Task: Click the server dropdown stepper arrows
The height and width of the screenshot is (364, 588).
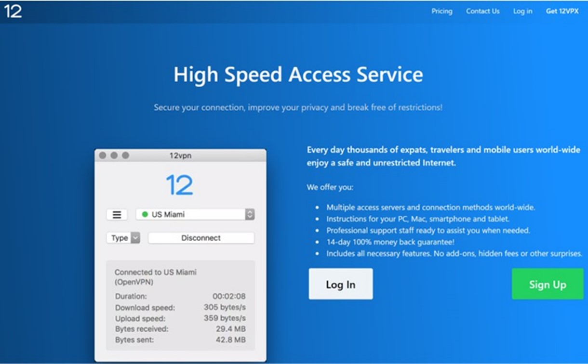Action: (x=250, y=215)
